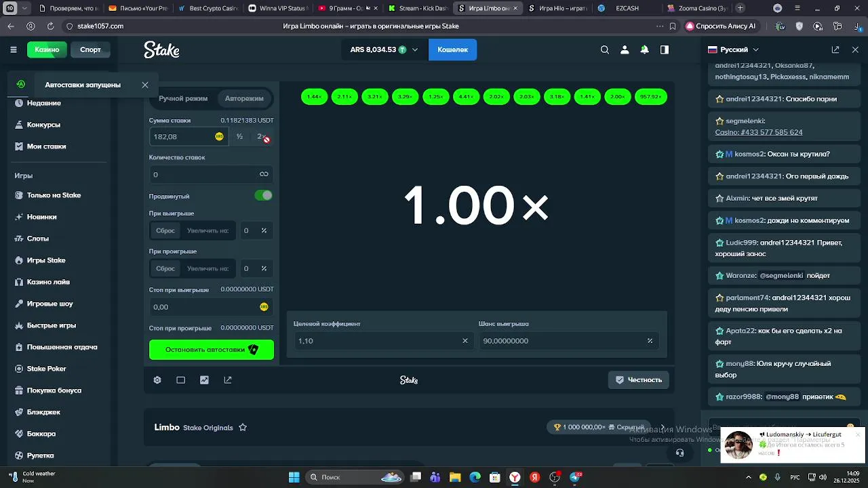
Task: Open 'Игровые шоу' category
Action: [x=50, y=304]
